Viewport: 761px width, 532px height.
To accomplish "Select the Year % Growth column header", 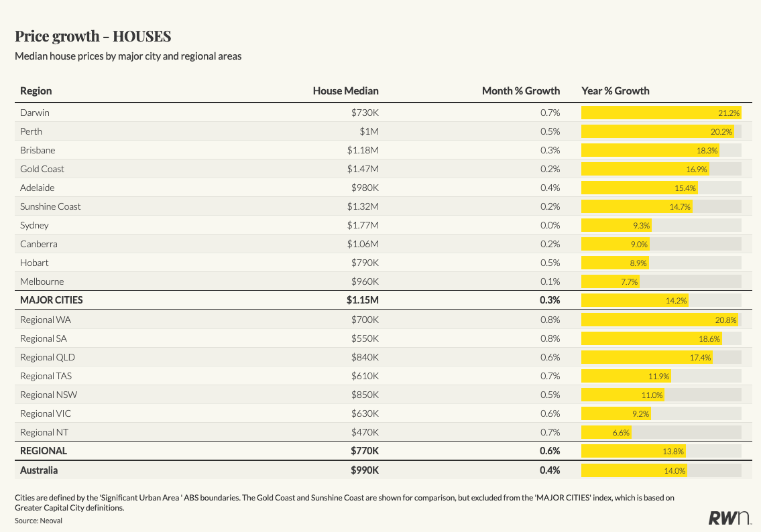I will (616, 91).
